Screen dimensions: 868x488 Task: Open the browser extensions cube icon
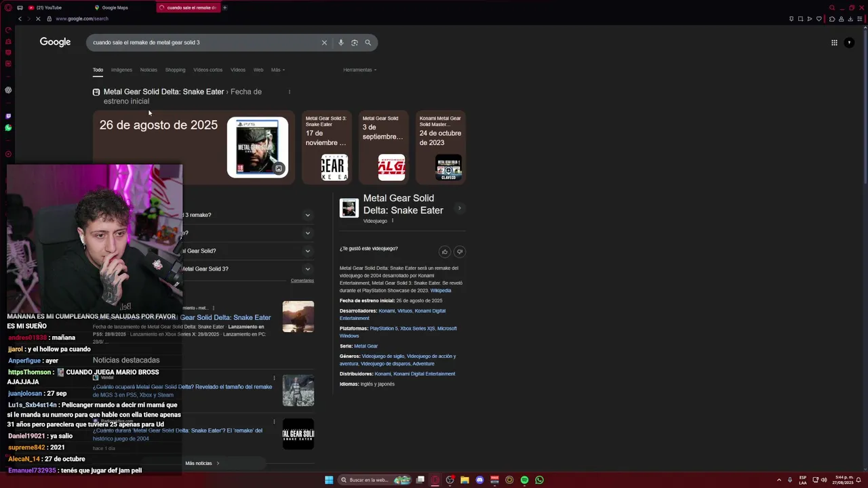pyautogui.click(x=832, y=19)
